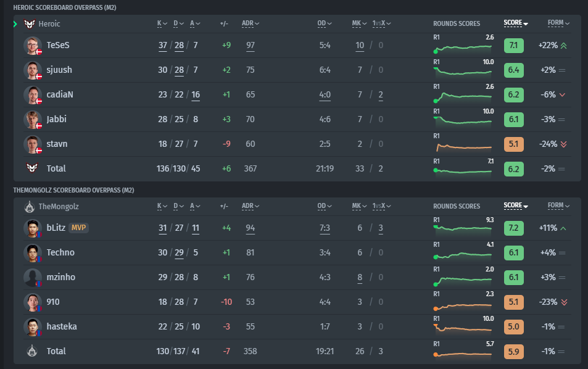Open Jabbi player avatar

33,120
